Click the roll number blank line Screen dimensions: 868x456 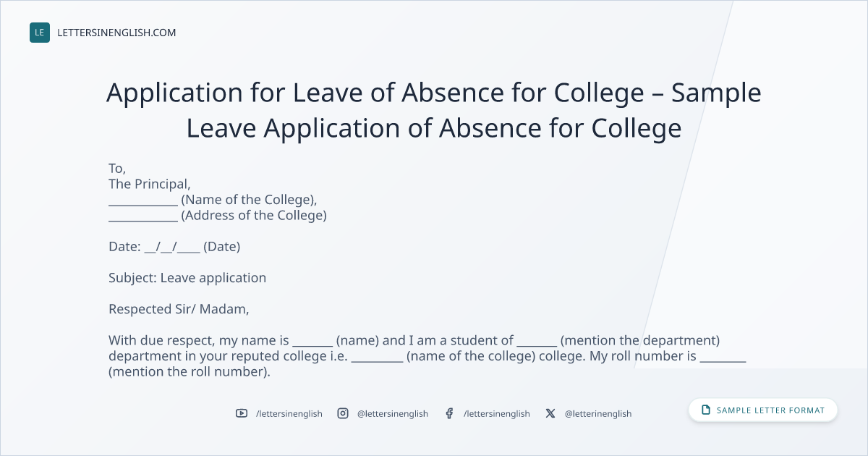click(x=723, y=359)
